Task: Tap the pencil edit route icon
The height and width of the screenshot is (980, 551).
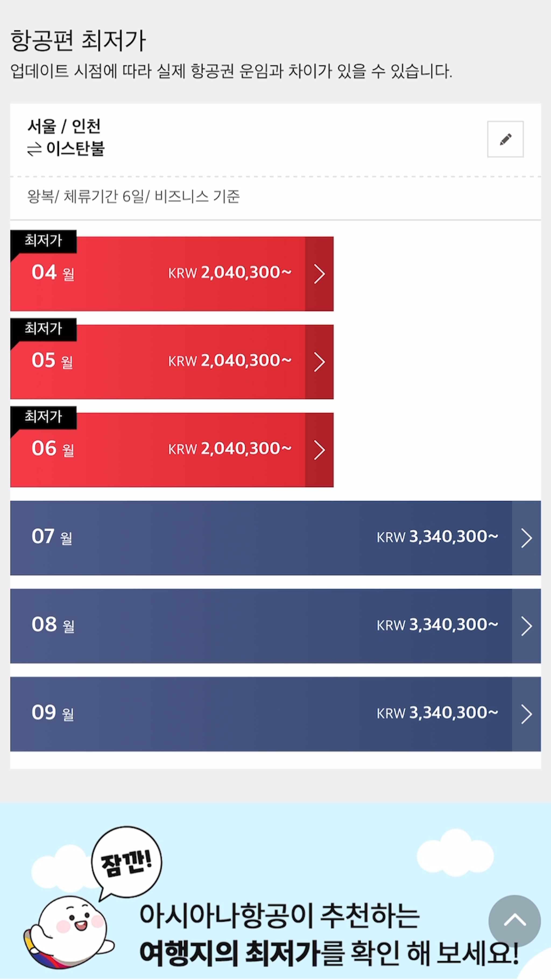Action: [505, 139]
